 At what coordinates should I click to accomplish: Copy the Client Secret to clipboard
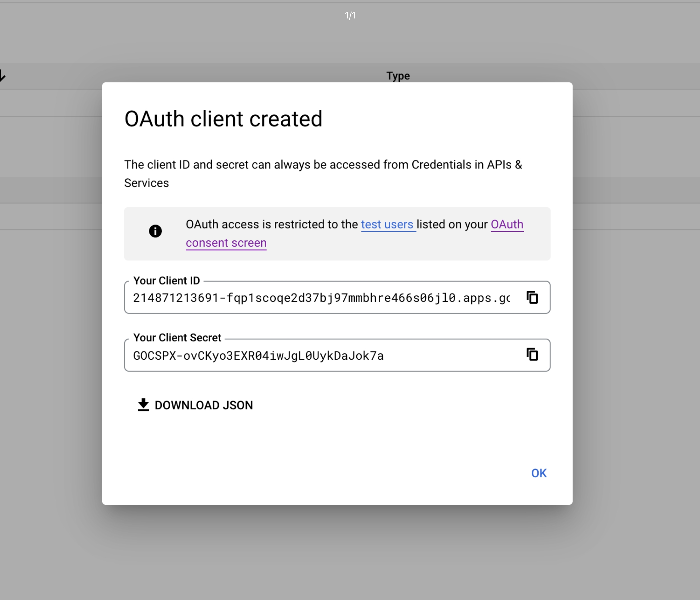[x=532, y=354]
